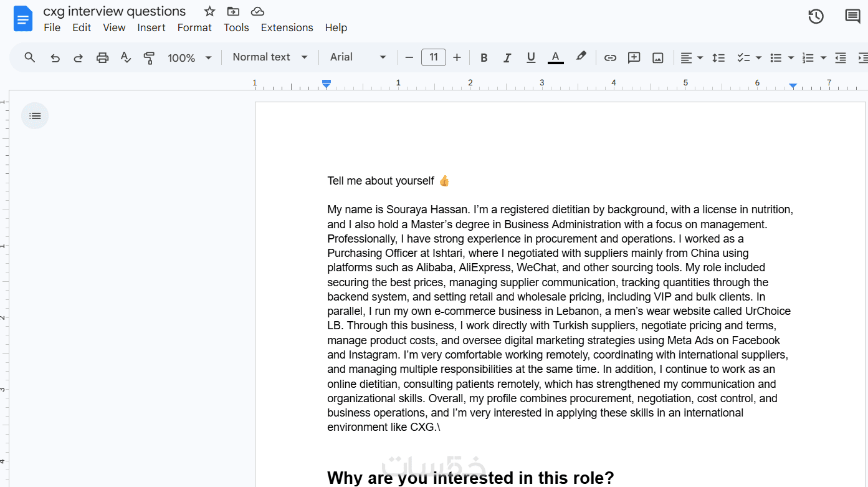
Task: Click the insert image icon
Action: 657,58
